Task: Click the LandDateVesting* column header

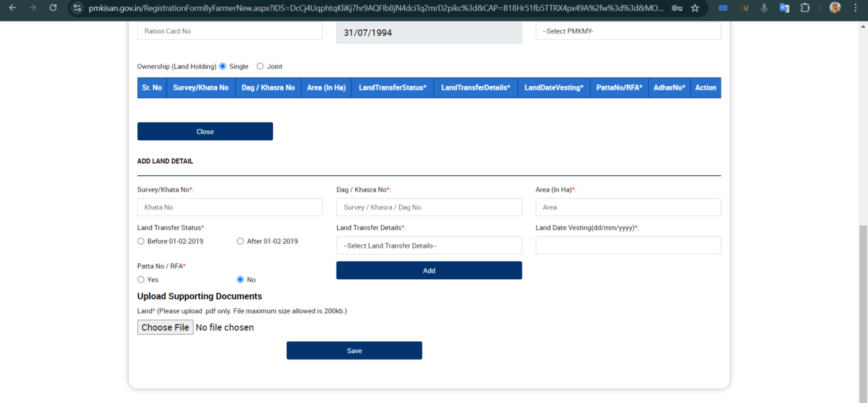Action: pos(554,88)
